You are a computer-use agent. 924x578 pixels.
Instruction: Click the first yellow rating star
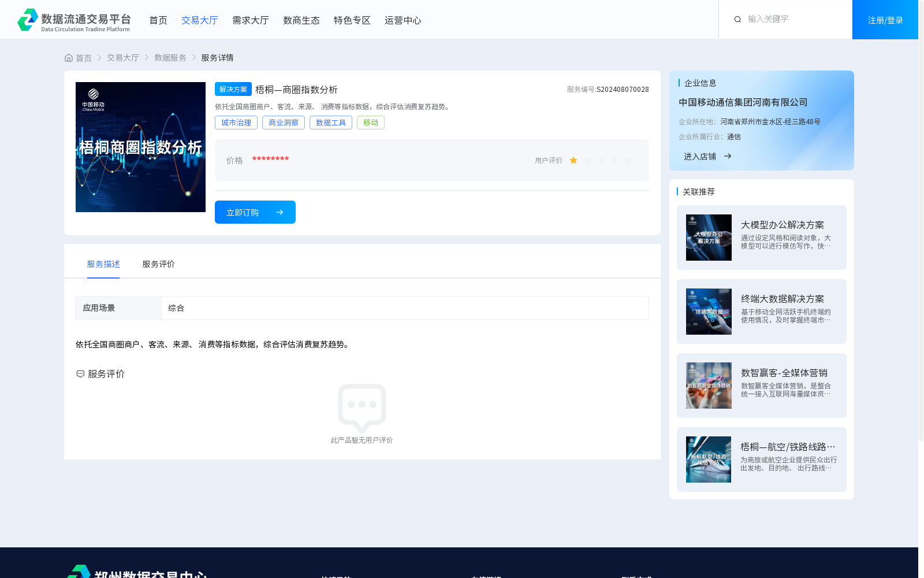point(573,161)
